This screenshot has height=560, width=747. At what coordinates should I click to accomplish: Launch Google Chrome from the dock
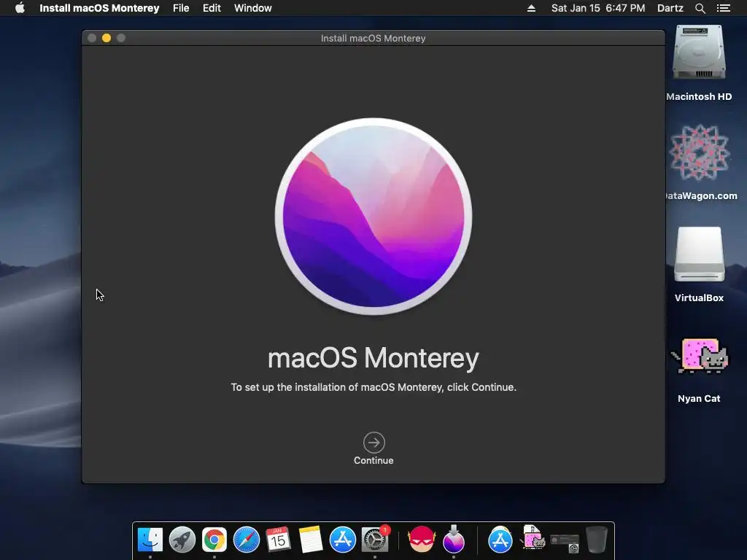214,540
